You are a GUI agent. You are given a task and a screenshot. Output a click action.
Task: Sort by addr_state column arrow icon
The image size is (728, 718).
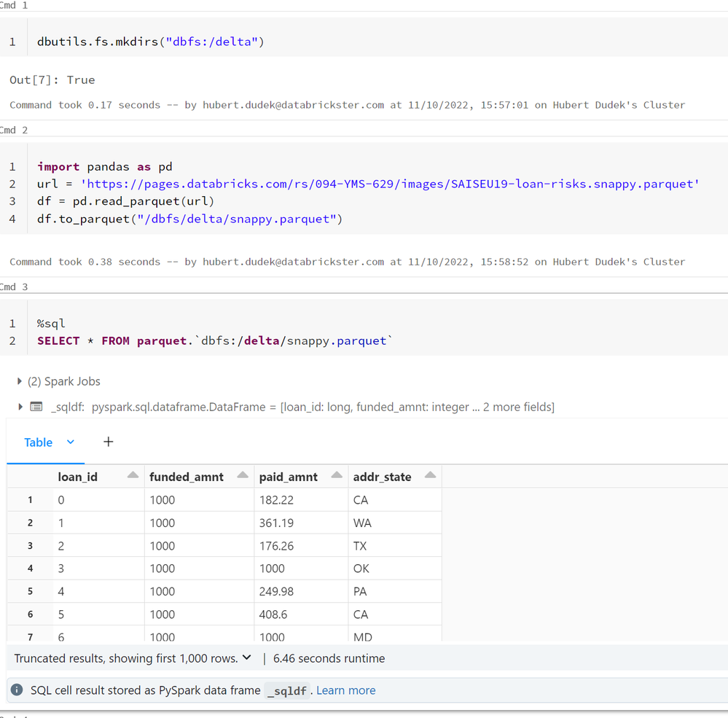pyautogui.click(x=430, y=476)
